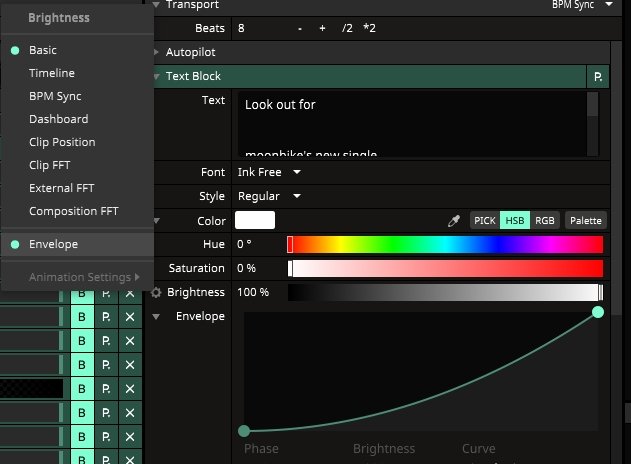Image resolution: width=631 pixels, height=464 pixels.
Task: Click the Palette button
Action: (x=585, y=220)
